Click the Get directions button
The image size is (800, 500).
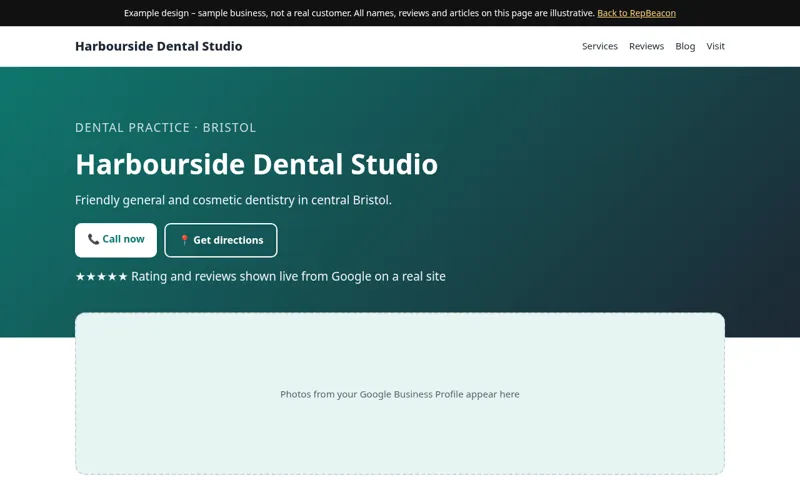[x=221, y=240]
